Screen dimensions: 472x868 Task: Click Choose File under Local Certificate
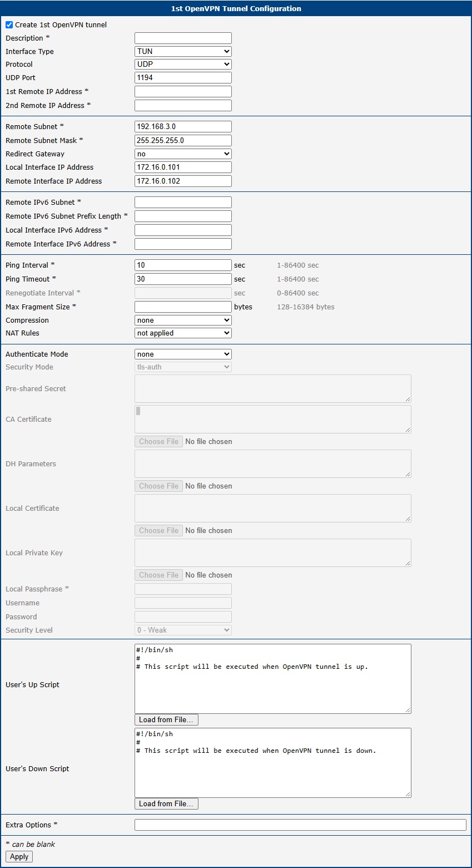pos(158,530)
